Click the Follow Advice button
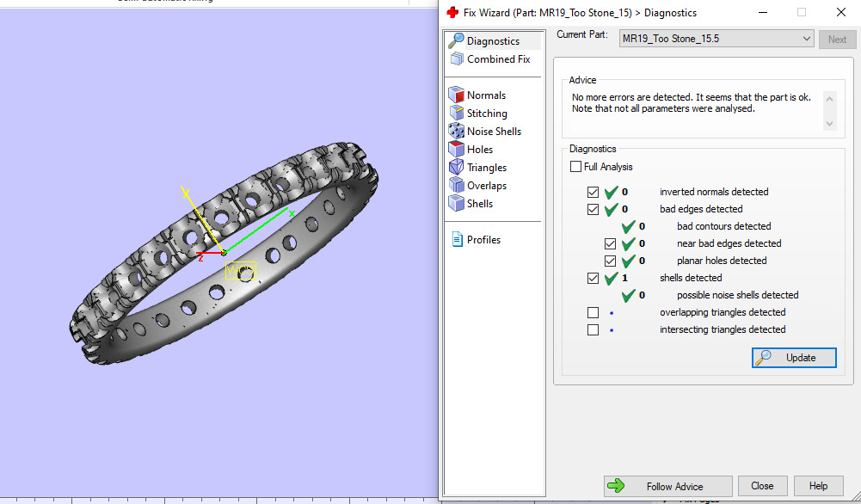Viewport: 861px width, 504px height. coord(668,486)
